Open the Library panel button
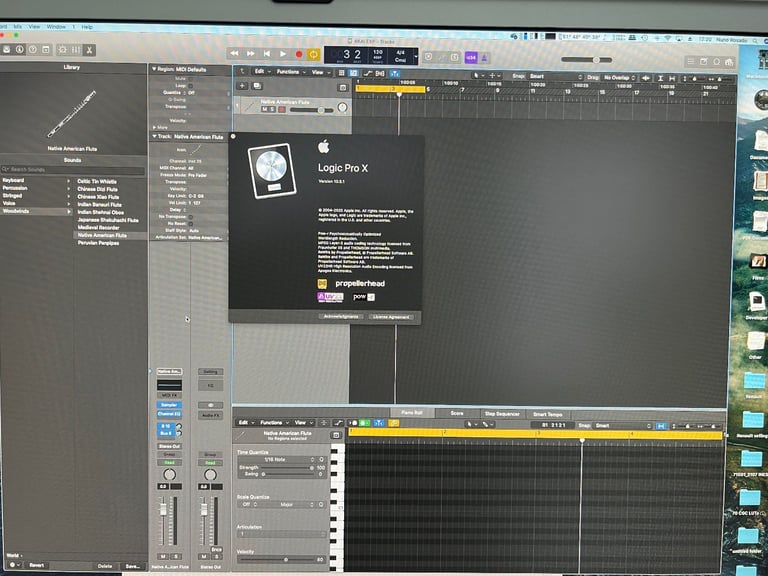 6,49
